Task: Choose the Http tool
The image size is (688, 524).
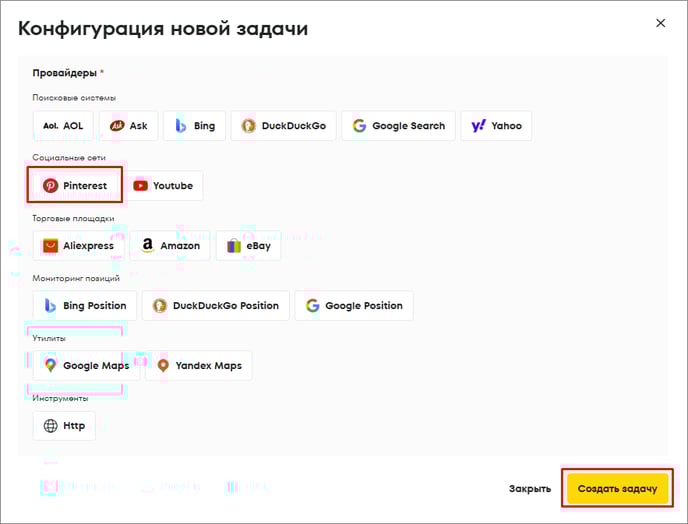Action: (x=64, y=426)
